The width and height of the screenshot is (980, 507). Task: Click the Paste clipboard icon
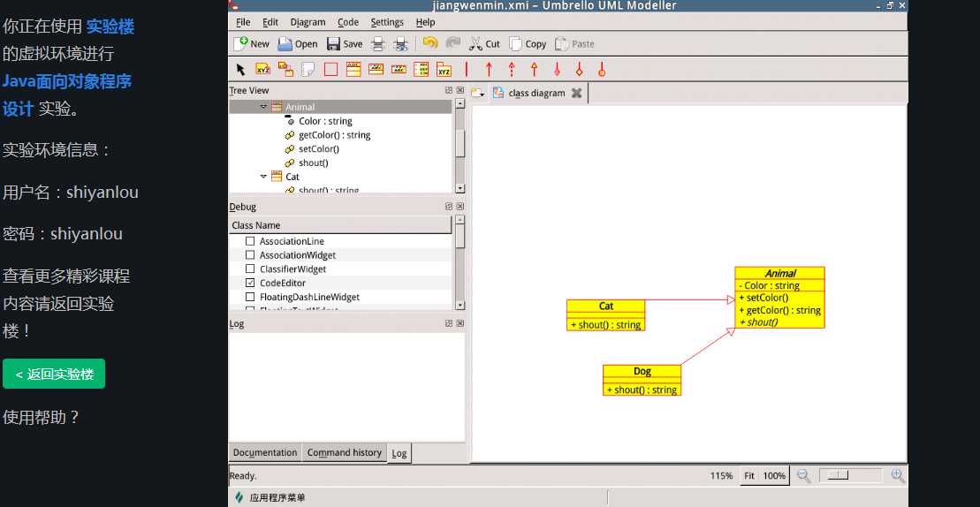561,43
